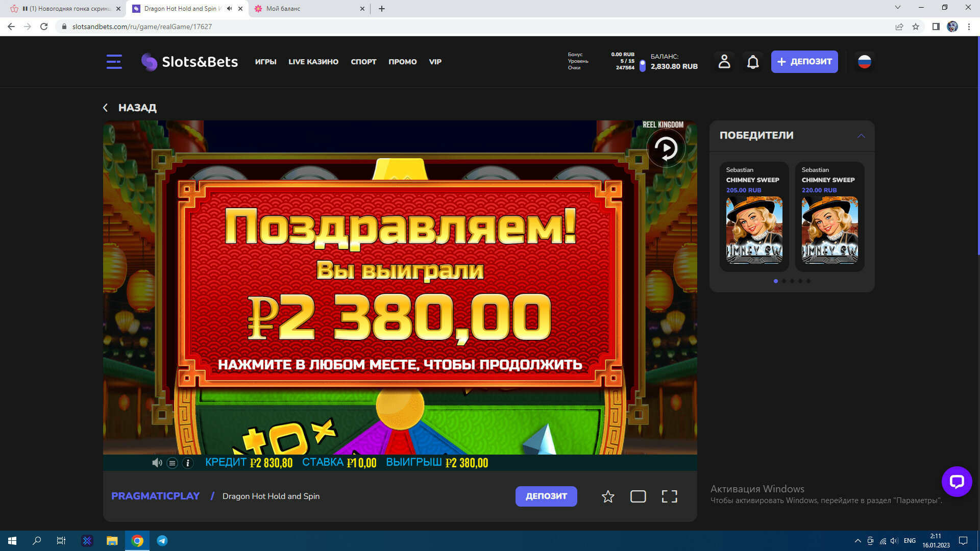The image size is (980, 551).
Task: Open the user profile icon
Action: tap(724, 62)
